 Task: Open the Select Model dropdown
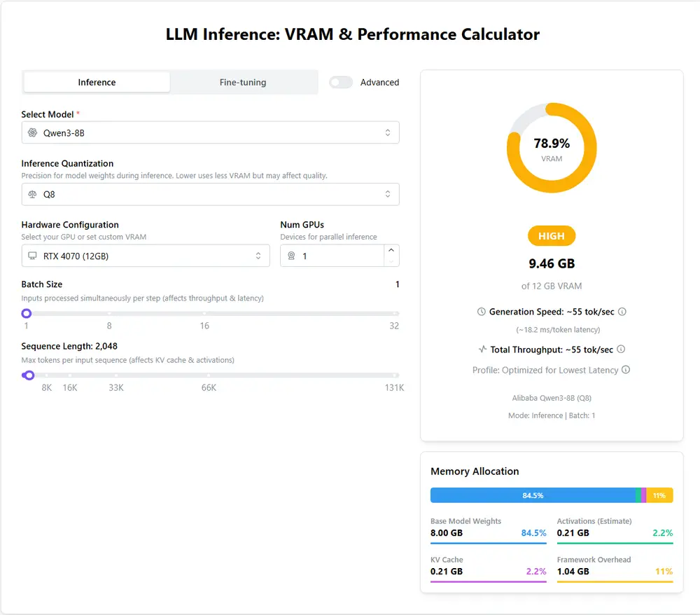pyautogui.click(x=210, y=132)
